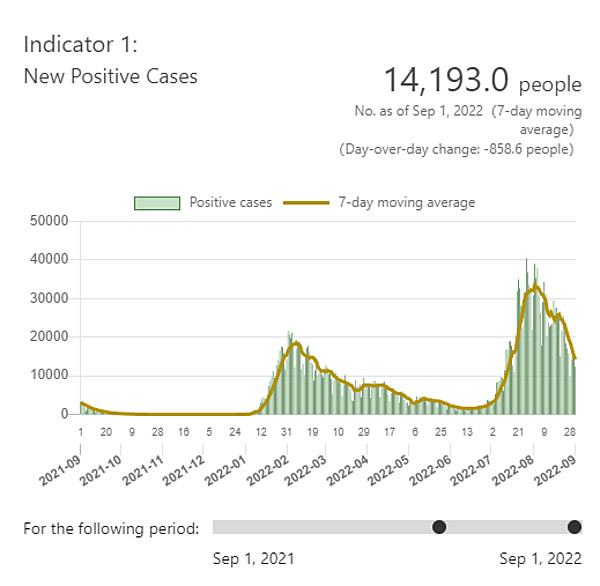Select the tallest bar at the August 2022 peak
Screen dimensions: 600x586
(527, 262)
